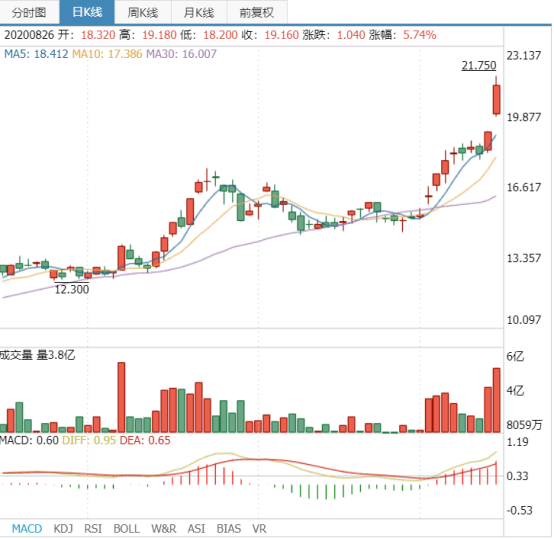The width and height of the screenshot is (554, 539).
Task: Select the VR indicator
Action: [x=259, y=529]
